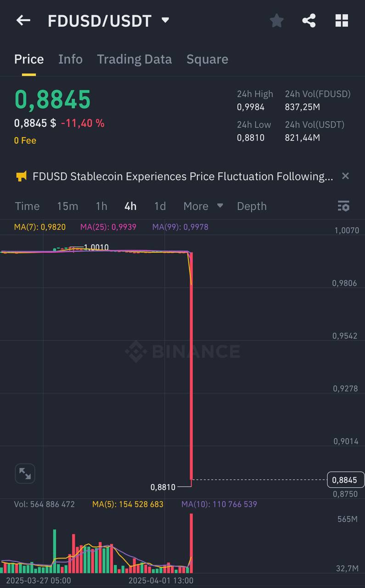
Task: Add FDUSD/USDT to favorites with star
Action: coord(276,20)
